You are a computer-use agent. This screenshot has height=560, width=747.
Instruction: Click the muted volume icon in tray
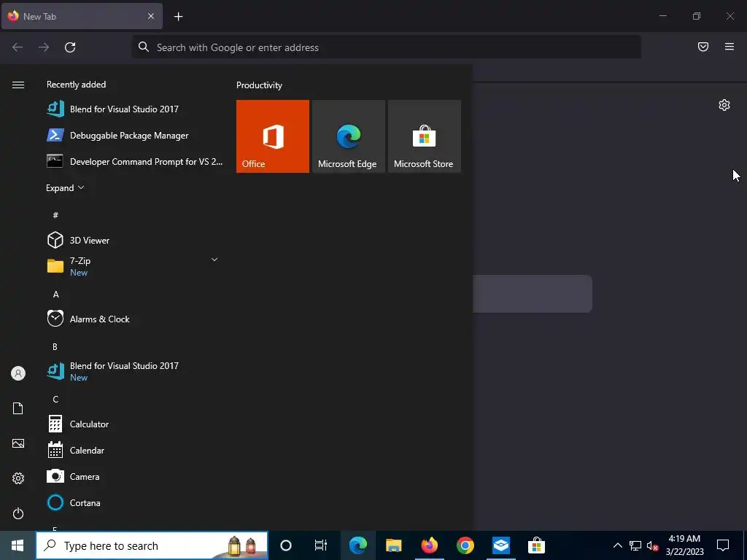coord(653,545)
